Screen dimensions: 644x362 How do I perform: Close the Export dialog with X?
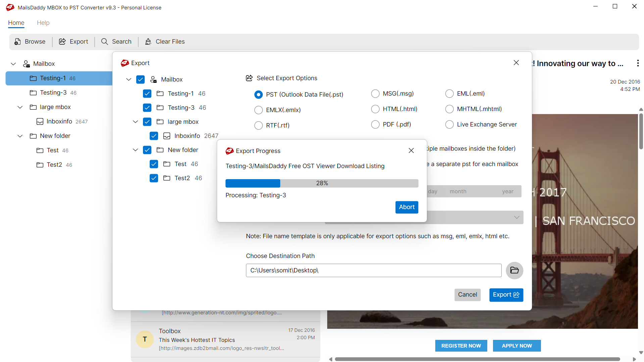point(516,63)
